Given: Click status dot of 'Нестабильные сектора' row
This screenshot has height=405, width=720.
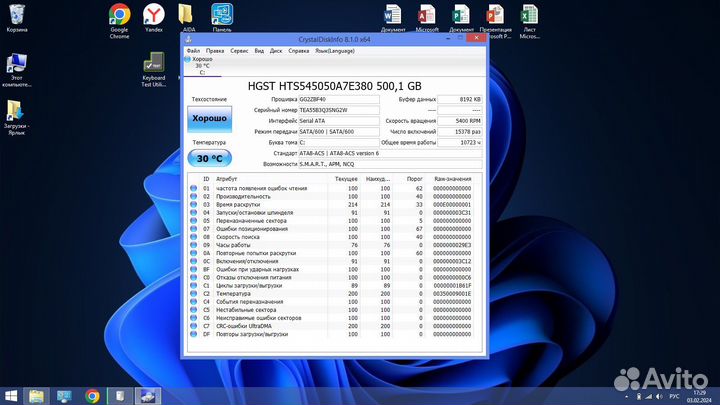Looking at the screenshot, I should [x=193, y=310].
